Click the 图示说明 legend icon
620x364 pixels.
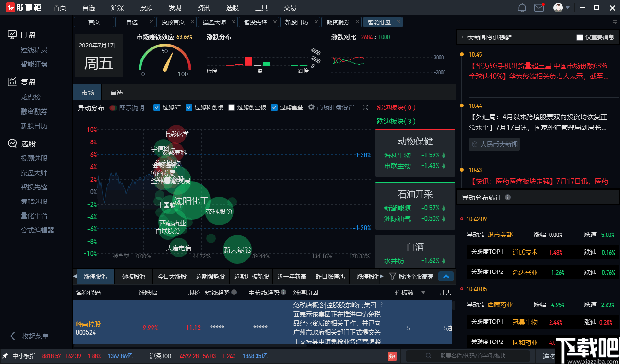coord(113,108)
